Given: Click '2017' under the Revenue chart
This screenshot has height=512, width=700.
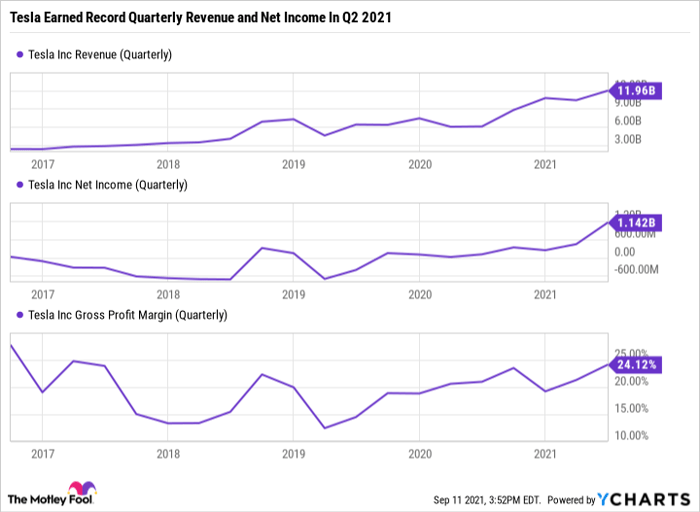Looking at the screenshot, I should (43, 164).
